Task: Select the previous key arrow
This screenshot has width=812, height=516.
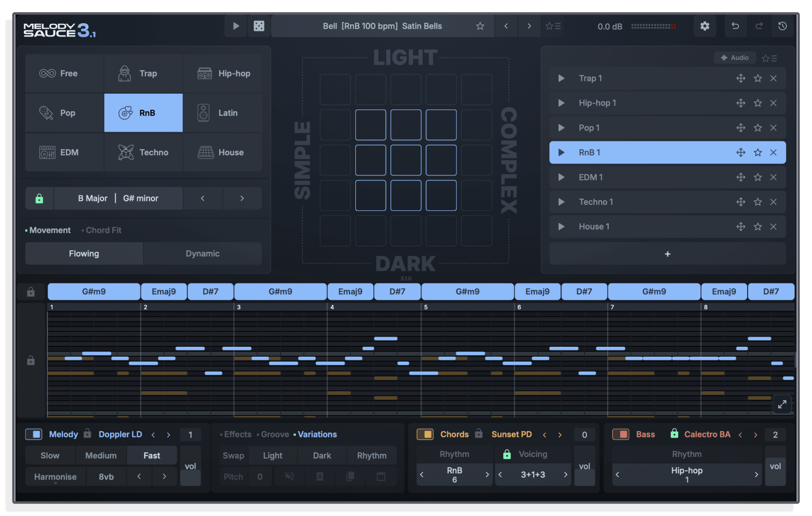Action: click(x=202, y=198)
